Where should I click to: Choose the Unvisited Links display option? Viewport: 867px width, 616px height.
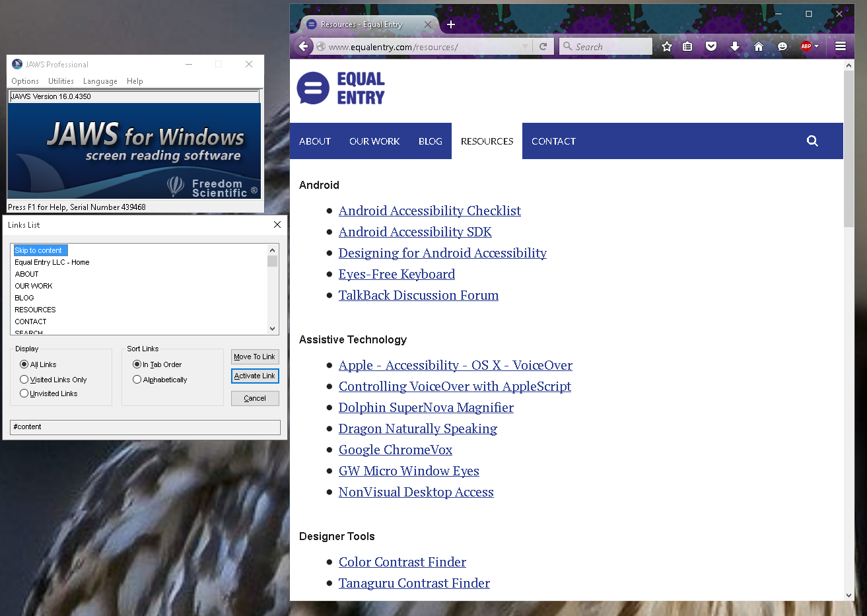point(24,394)
